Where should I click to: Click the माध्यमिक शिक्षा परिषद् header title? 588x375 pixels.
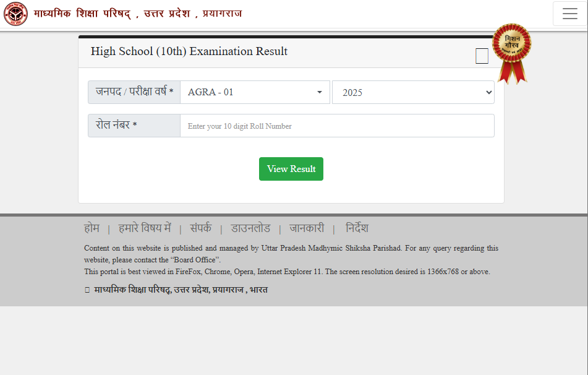(138, 14)
